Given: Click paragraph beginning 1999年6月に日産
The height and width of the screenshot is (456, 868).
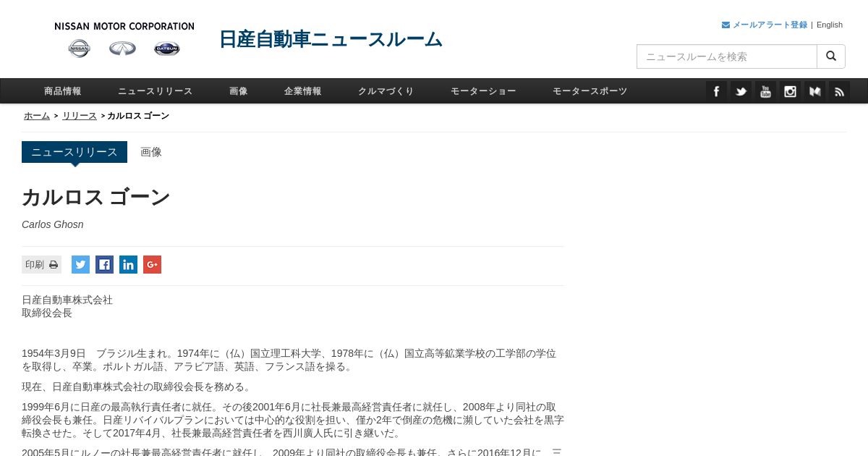Looking at the screenshot, I should (x=293, y=420).
